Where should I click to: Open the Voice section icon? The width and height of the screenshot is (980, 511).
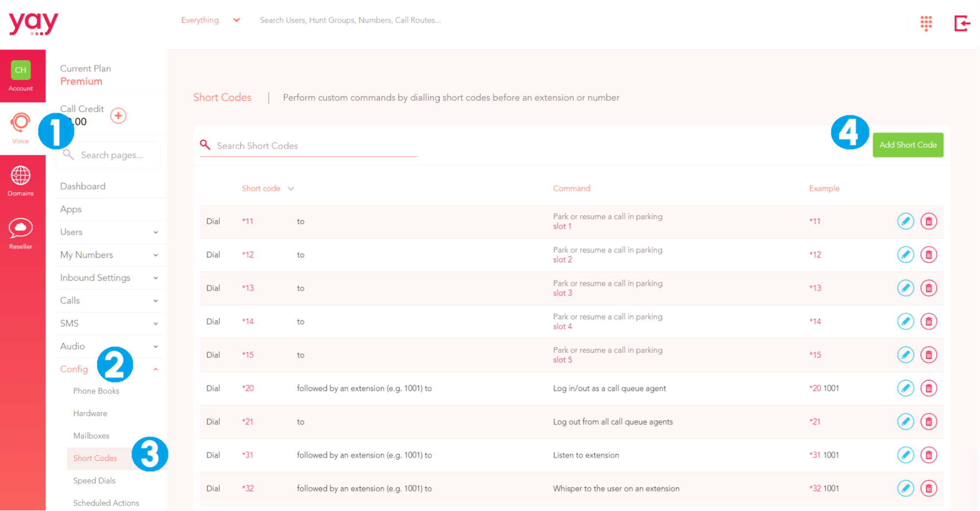[x=21, y=123]
